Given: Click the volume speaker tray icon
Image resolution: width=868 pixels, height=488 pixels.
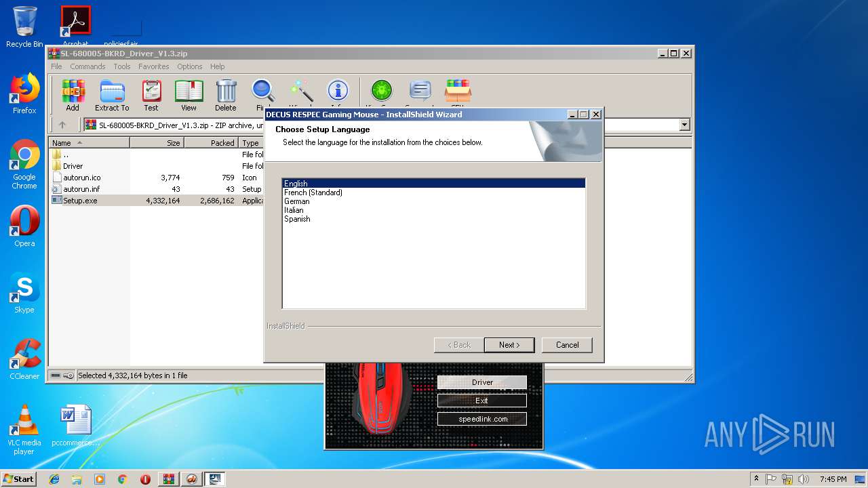Looking at the screenshot, I should 803,479.
